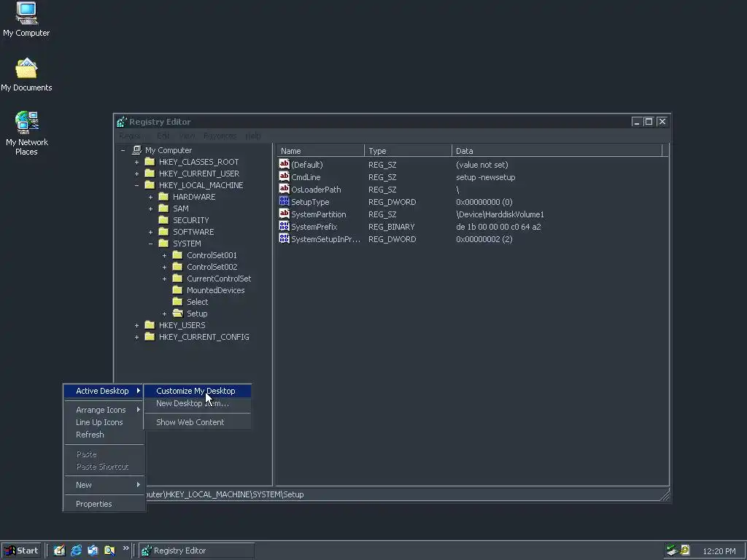The height and width of the screenshot is (560, 747).
Task: Choose New Desktop Item in submenu
Action: (x=197, y=402)
